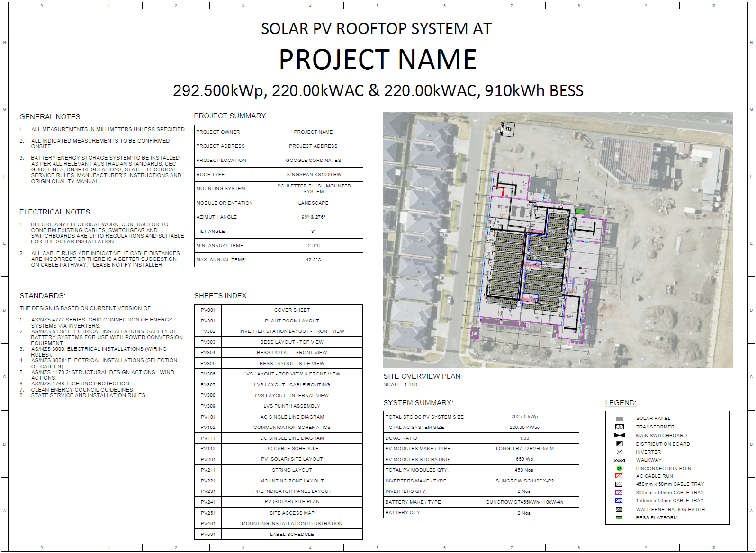This screenshot has height=553, width=756.
Task: Select the GENERAL NOTES heading
Action: (x=51, y=117)
